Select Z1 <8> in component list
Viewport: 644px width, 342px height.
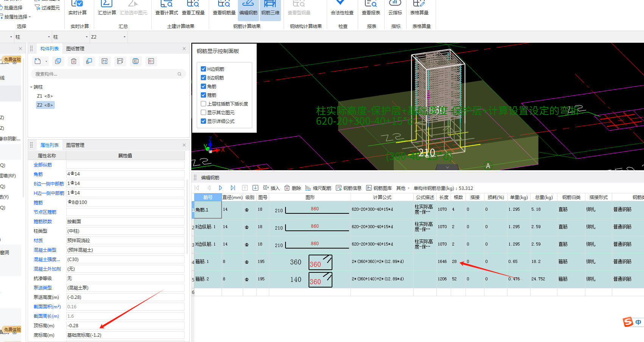[45, 96]
